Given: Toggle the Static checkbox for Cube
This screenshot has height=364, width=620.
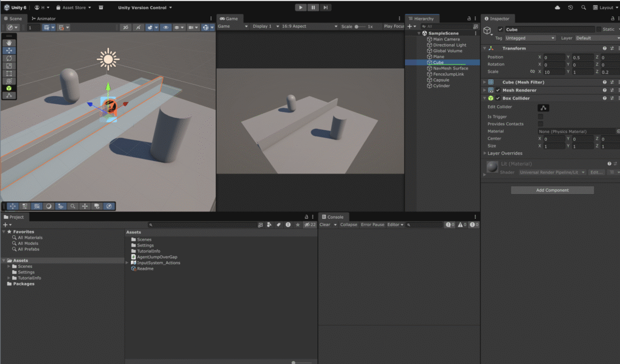Looking at the screenshot, I should (599, 29).
